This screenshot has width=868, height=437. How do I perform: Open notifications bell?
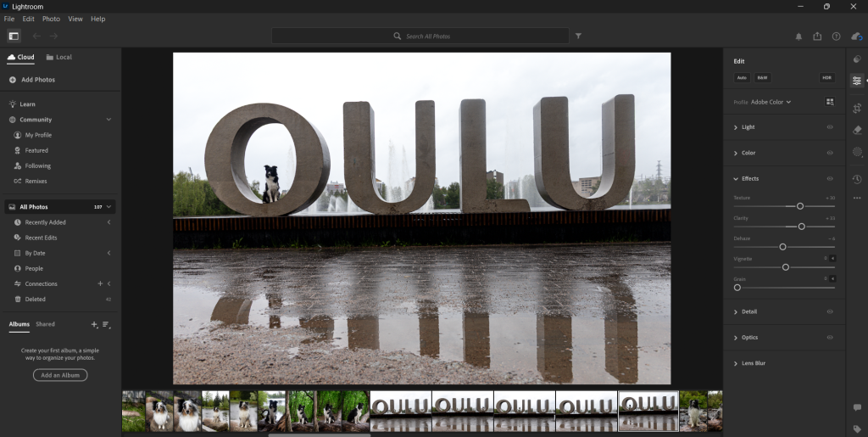[x=798, y=36]
